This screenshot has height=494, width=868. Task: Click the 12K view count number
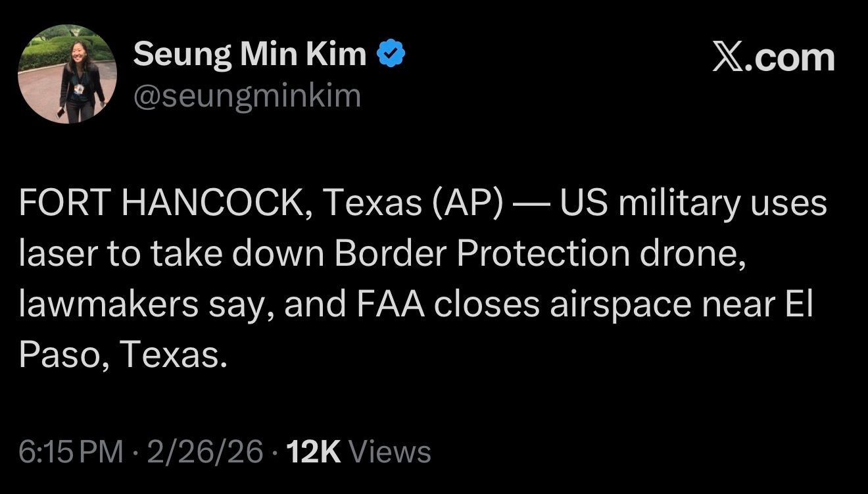pyautogui.click(x=315, y=452)
